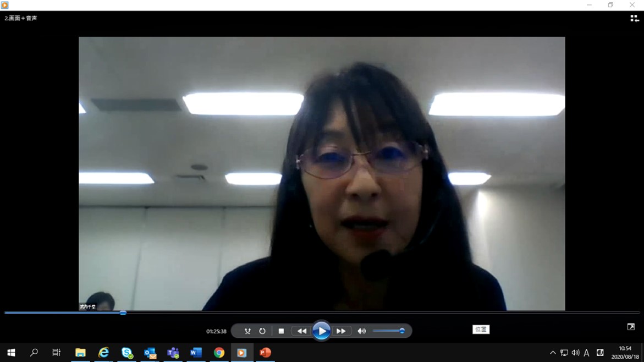Mute the player using speaker icon

pyautogui.click(x=361, y=331)
